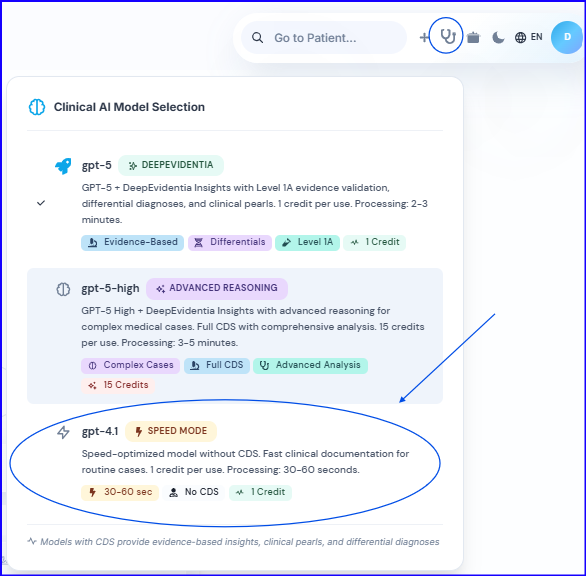Click the lightning icon beside gpt-4.1
This screenshot has width=586, height=576.
(63, 432)
